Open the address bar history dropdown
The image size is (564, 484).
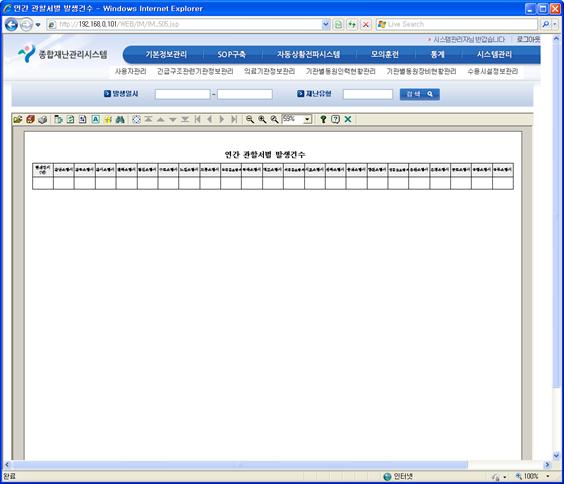(x=326, y=24)
